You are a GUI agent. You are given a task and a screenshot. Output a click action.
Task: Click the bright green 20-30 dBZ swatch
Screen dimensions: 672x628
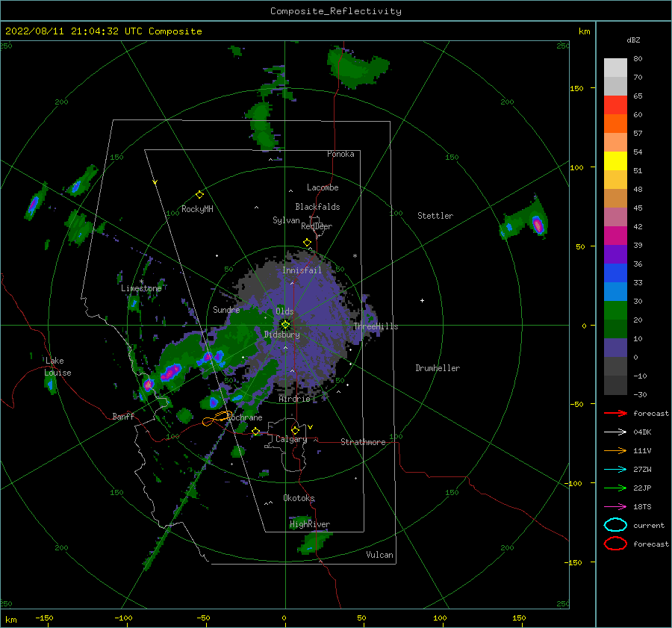[x=615, y=311]
